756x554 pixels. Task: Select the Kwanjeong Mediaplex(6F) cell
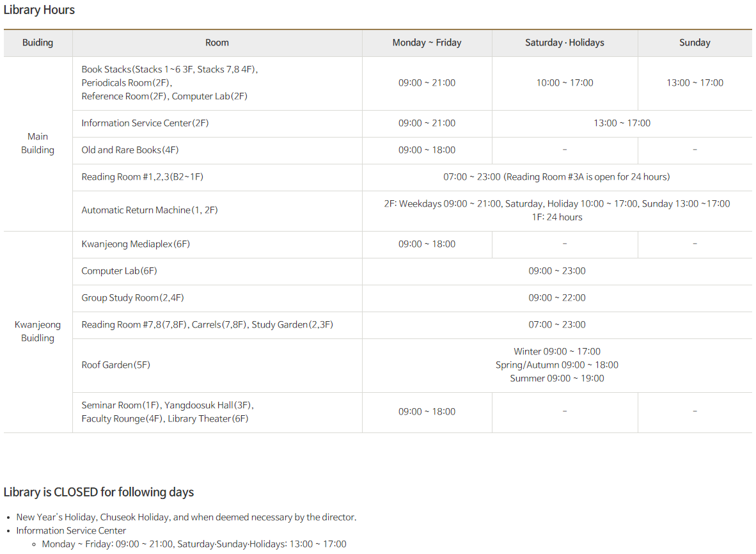136,244
